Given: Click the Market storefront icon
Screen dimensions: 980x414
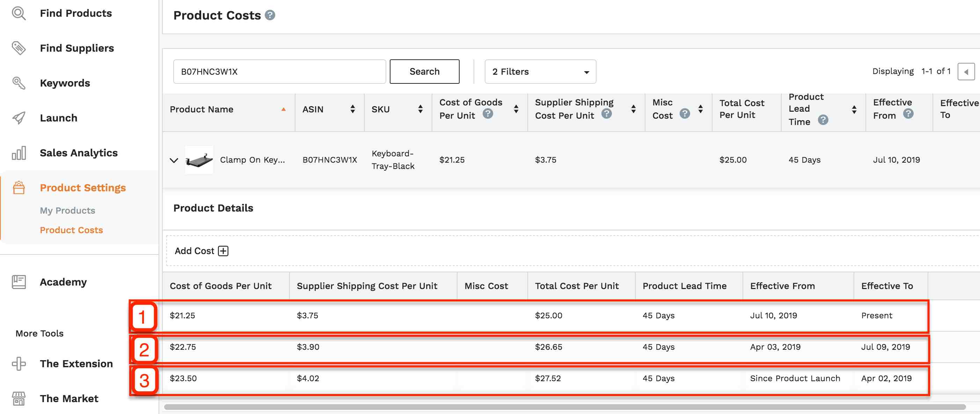Looking at the screenshot, I should tap(19, 398).
